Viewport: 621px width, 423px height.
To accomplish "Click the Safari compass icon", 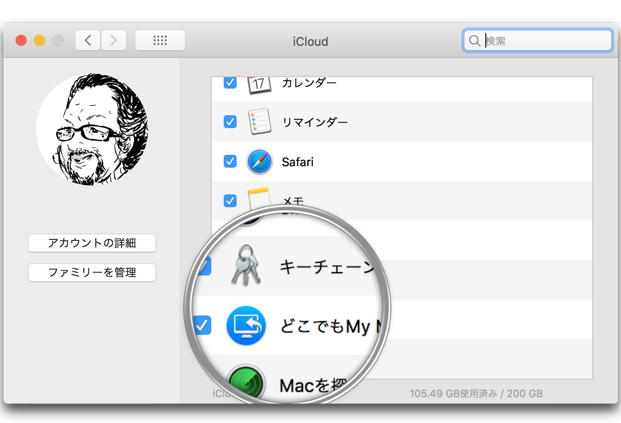I will [259, 162].
